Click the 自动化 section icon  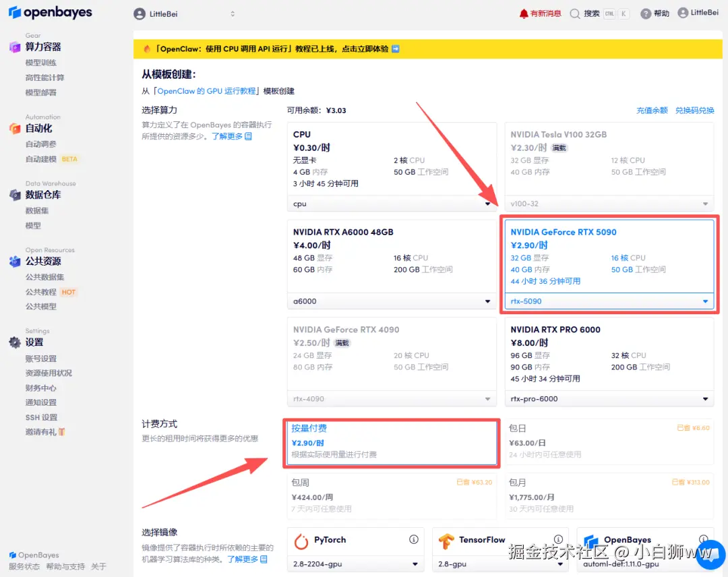pos(15,129)
